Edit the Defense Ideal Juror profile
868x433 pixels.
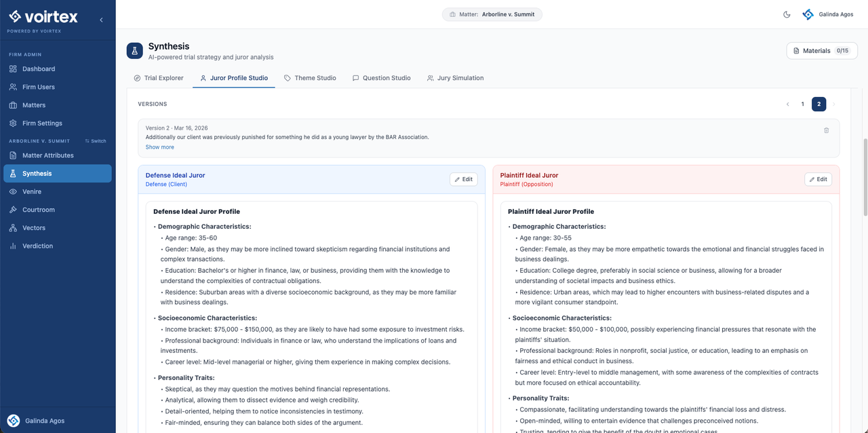(x=464, y=179)
